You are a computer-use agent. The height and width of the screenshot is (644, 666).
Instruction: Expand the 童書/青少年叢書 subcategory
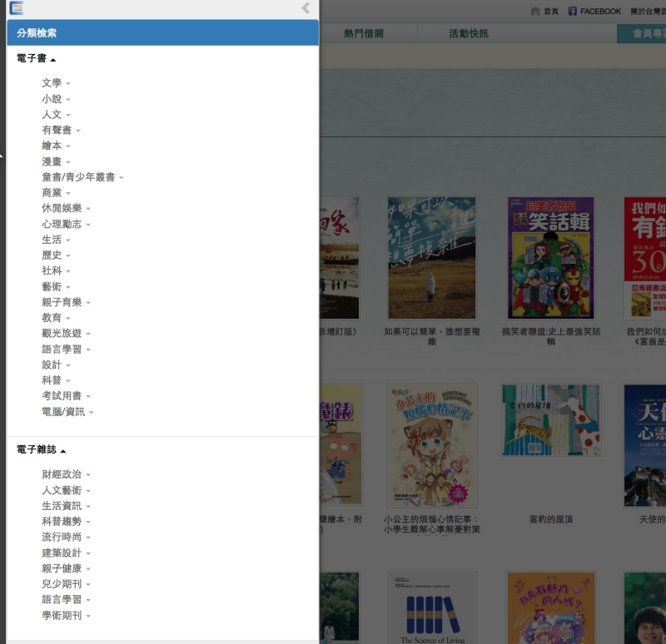click(82, 177)
